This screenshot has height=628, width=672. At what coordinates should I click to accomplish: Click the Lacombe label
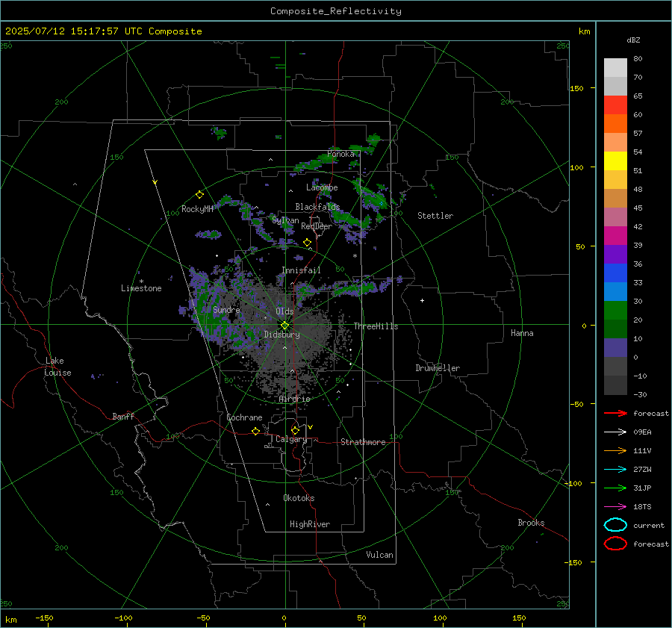(322, 187)
